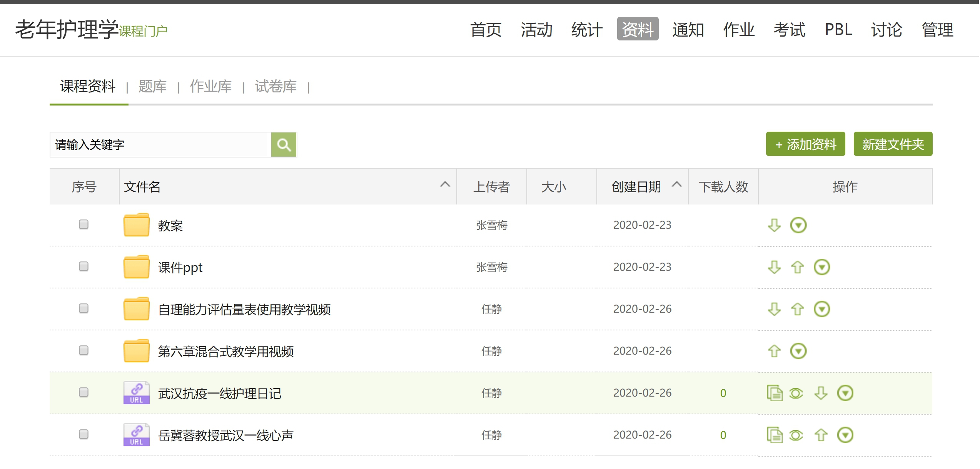Screen dimensions: 980x469
Task: Preview 岳冀蓉教授武汉一线心声 with eye icon
Action: pos(796,435)
